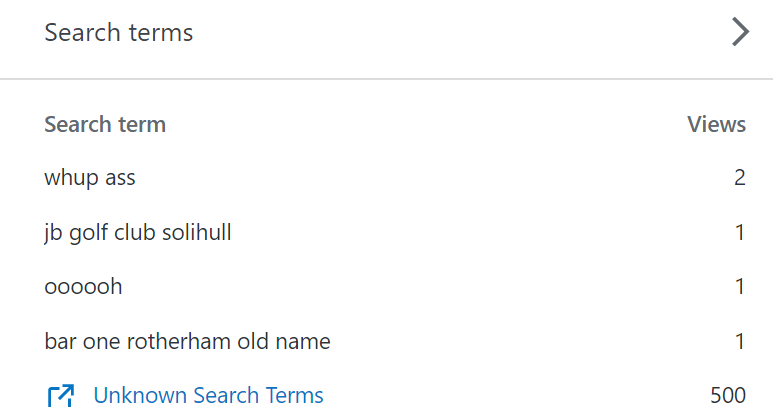Click the word "solihull" in the list
This screenshot has height=407, width=773.
(x=195, y=233)
